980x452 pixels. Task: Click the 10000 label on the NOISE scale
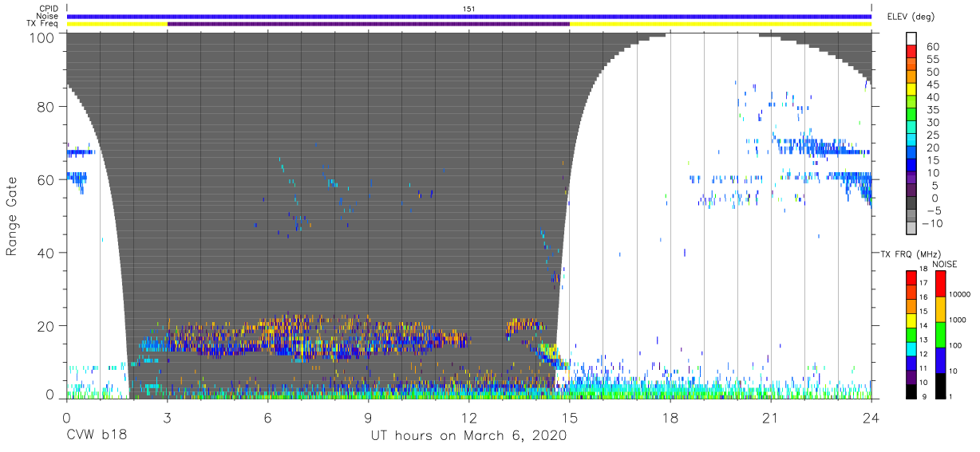coord(960,295)
